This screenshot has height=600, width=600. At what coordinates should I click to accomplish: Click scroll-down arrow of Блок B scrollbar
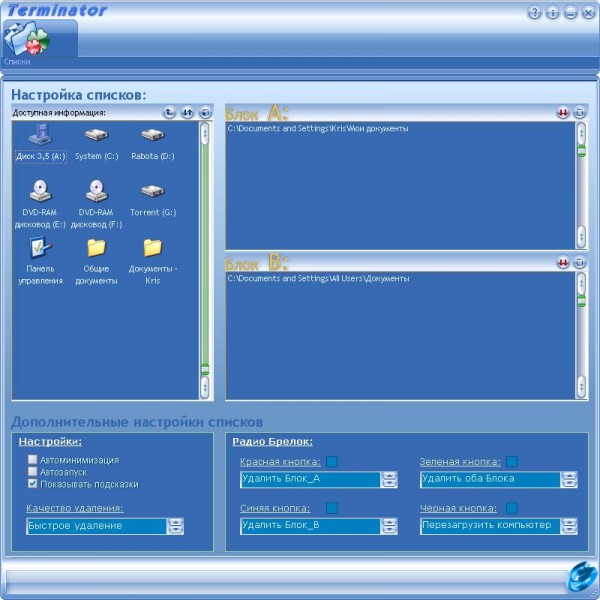pos(581,387)
